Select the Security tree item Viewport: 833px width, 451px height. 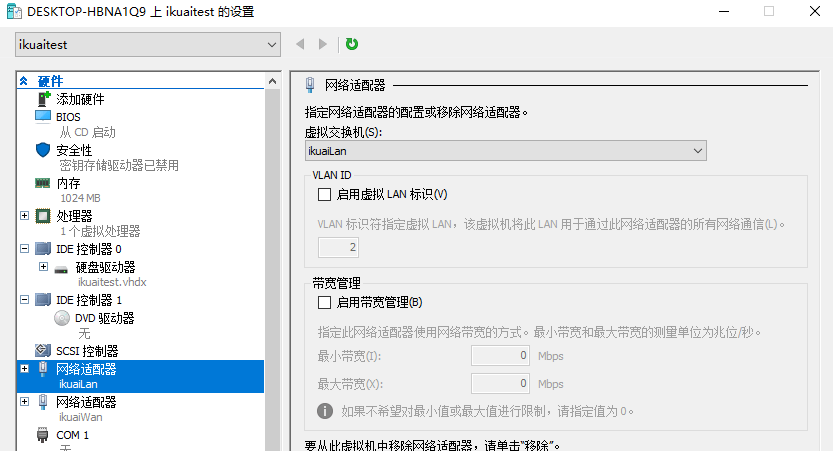[x=74, y=150]
